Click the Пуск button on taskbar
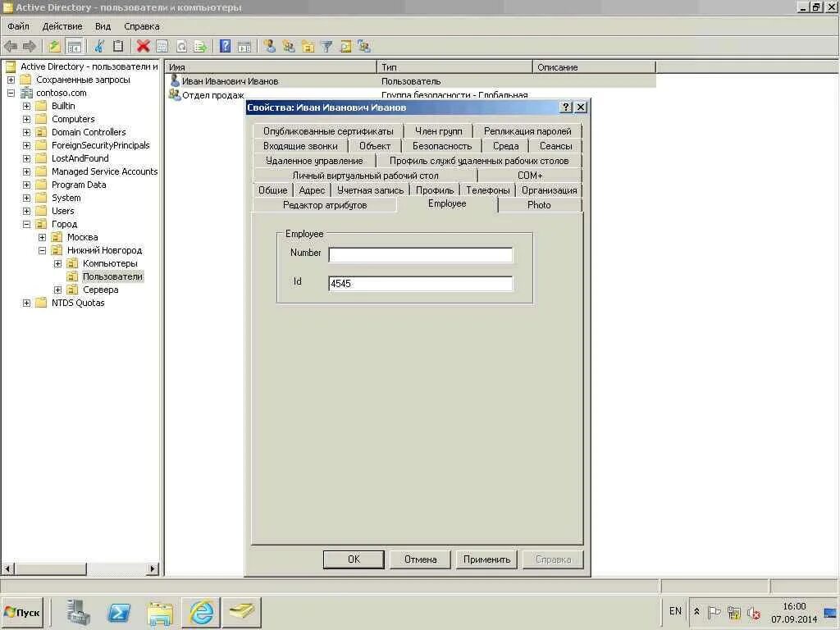840x630 pixels. tap(22, 612)
